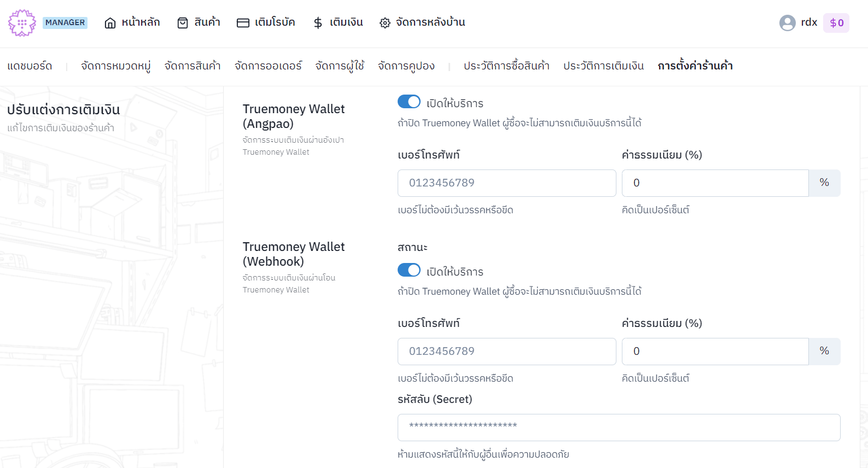This screenshot has height=468, width=868.
Task: Open the gear icon for จัดการหลังบ้าน
Action: 384,22
